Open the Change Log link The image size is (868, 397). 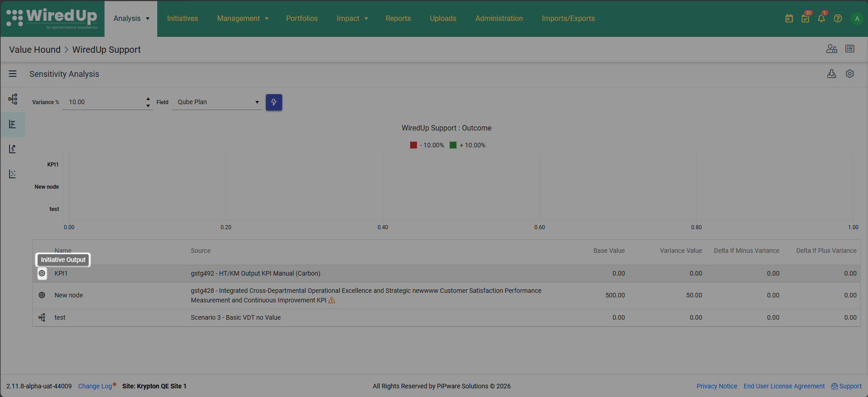pyautogui.click(x=95, y=386)
